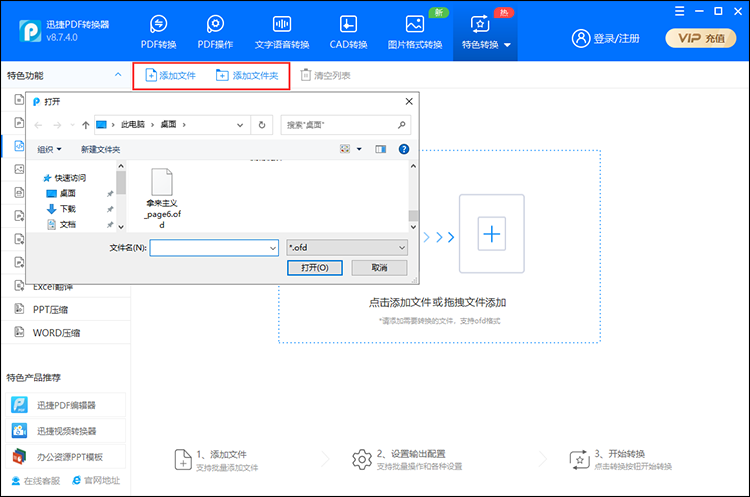
Task: Click the VIP 充值 button
Action: coord(701,38)
